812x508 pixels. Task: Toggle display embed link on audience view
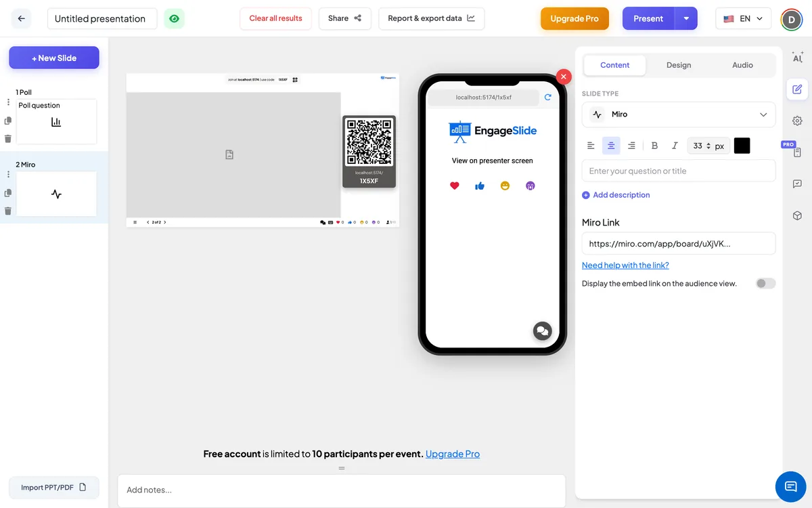pyautogui.click(x=766, y=283)
